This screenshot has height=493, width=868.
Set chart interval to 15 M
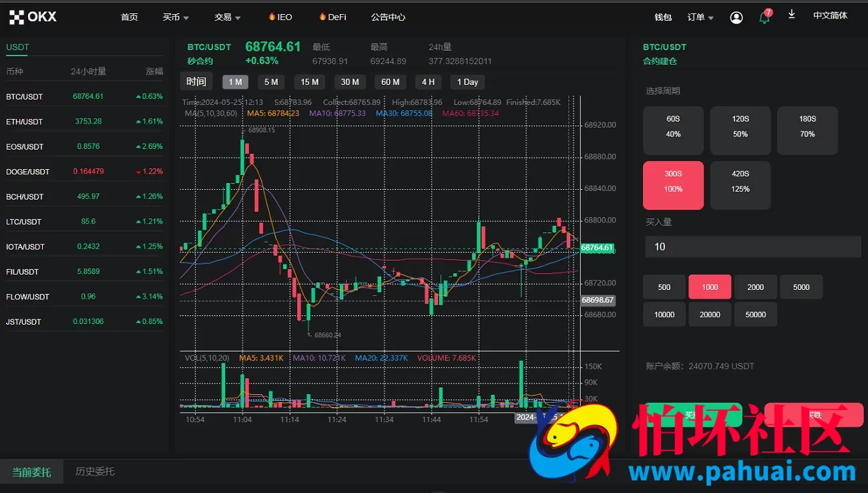point(309,82)
